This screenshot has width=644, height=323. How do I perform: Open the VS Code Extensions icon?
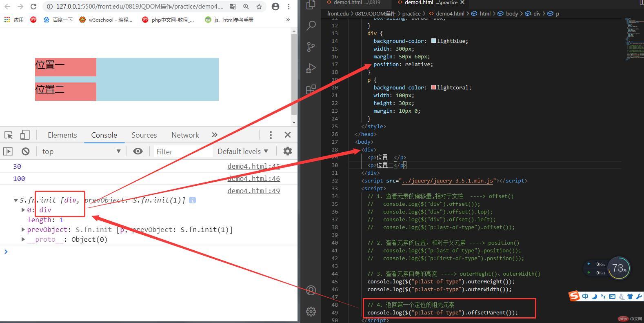click(x=311, y=89)
